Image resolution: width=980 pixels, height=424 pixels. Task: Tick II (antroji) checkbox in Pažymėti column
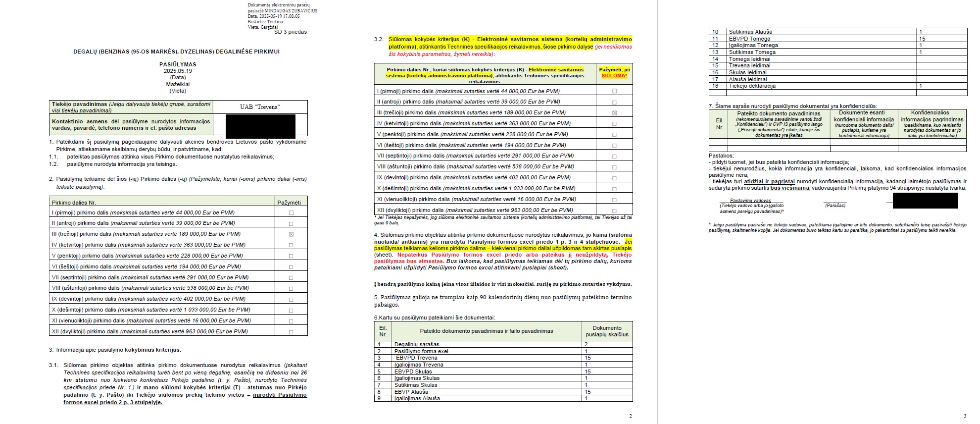coord(291,223)
